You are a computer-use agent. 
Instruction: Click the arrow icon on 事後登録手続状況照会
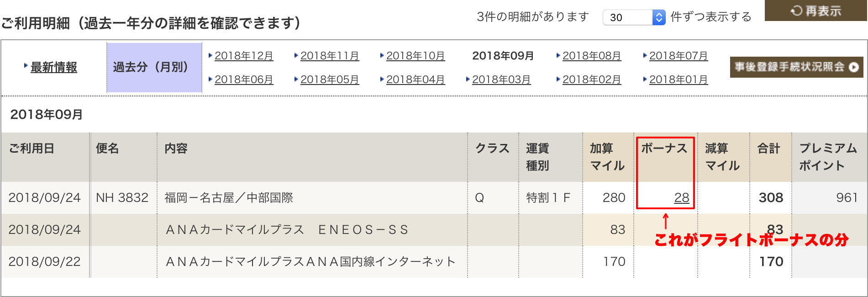pos(854,67)
